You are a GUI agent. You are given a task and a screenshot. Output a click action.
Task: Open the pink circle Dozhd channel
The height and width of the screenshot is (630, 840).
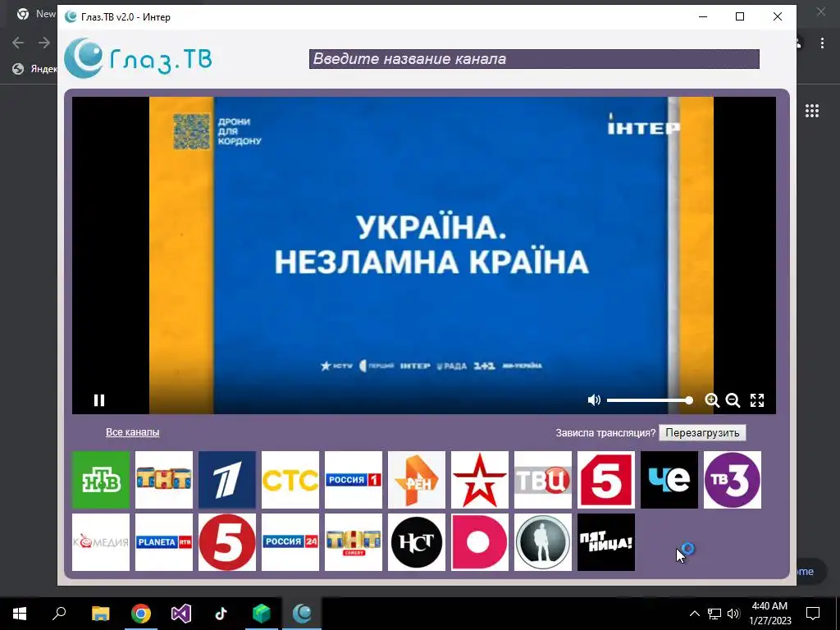click(x=480, y=542)
